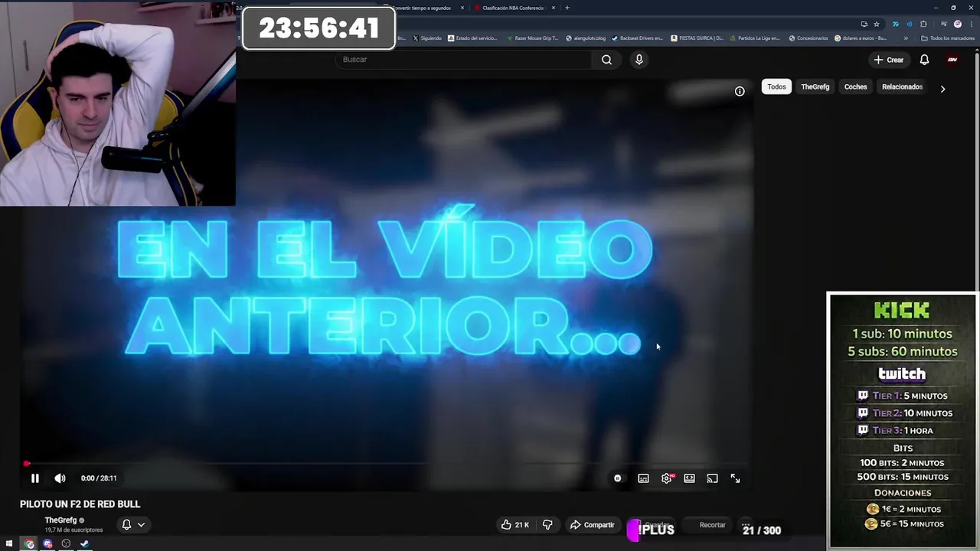The width and height of the screenshot is (980, 551).
Task: Select the TheGrefg filter chip
Action: pos(815,86)
